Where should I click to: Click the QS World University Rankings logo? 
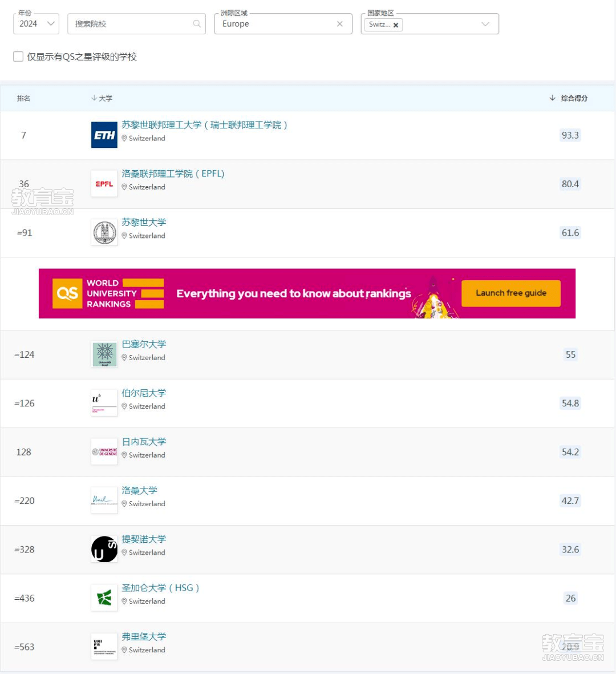pyautogui.click(x=108, y=293)
